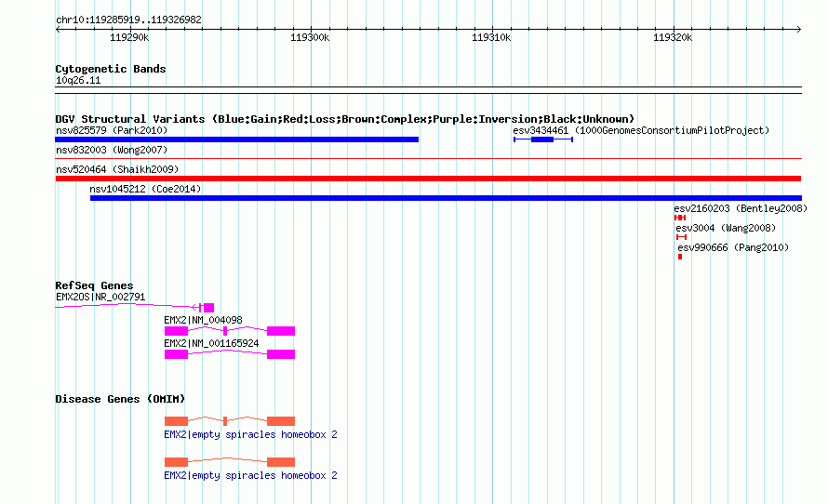Select the 10q26.11 band label
The height and width of the screenshot is (504, 828).
tap(78, 80)
